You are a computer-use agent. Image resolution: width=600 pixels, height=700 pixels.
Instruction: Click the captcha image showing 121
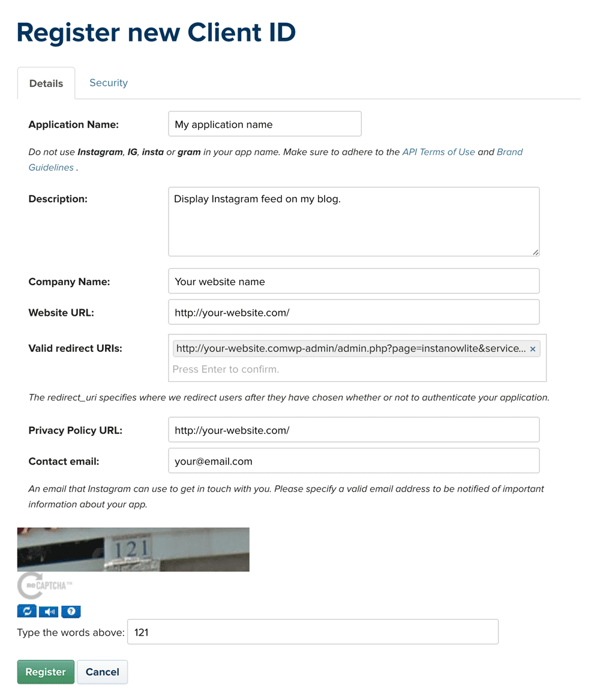pyautogui.click(x=133, y=549)
